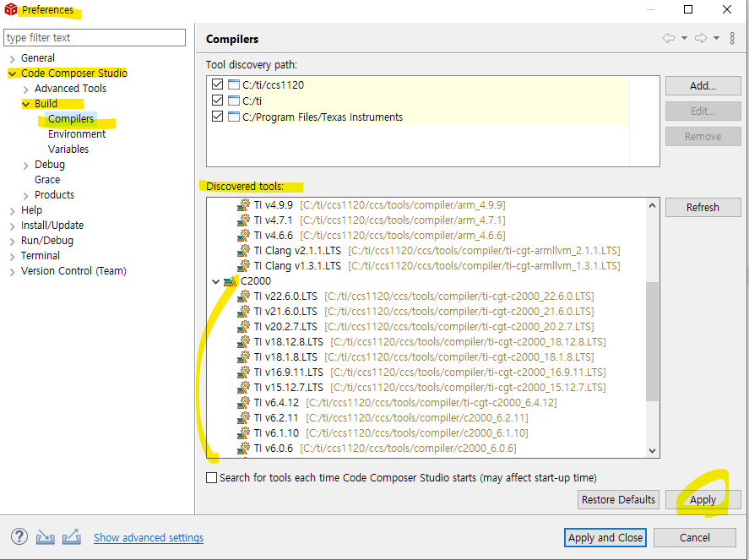749x560 pixels.
Task: Click Show advanced settings link
Action: click(149, 537)
